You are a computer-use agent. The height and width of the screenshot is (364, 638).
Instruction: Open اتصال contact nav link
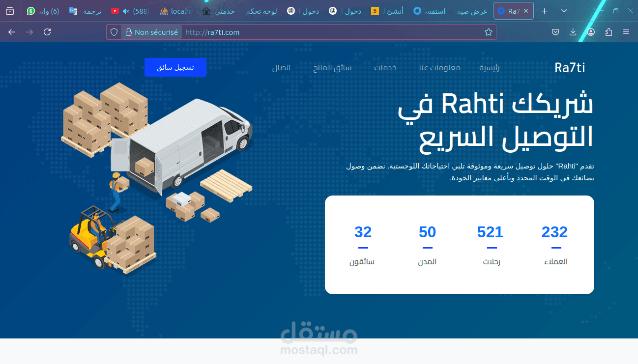[282, 68]
